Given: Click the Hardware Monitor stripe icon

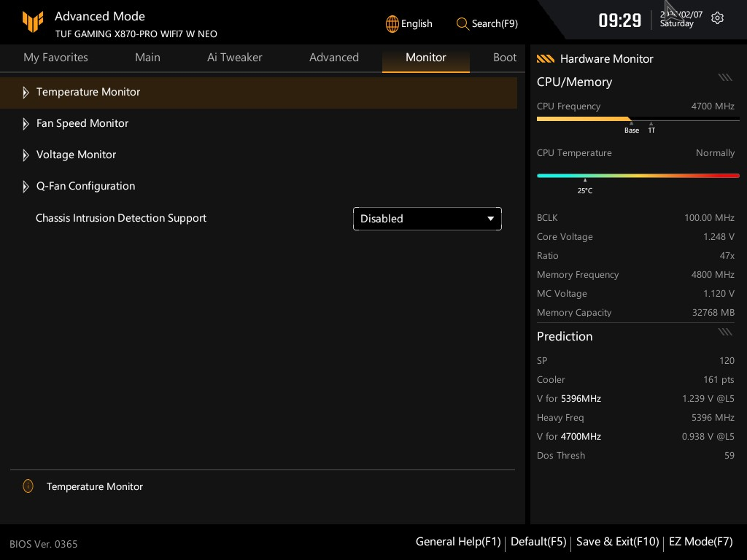Looking at the screenshot, I should pos(545,59).
